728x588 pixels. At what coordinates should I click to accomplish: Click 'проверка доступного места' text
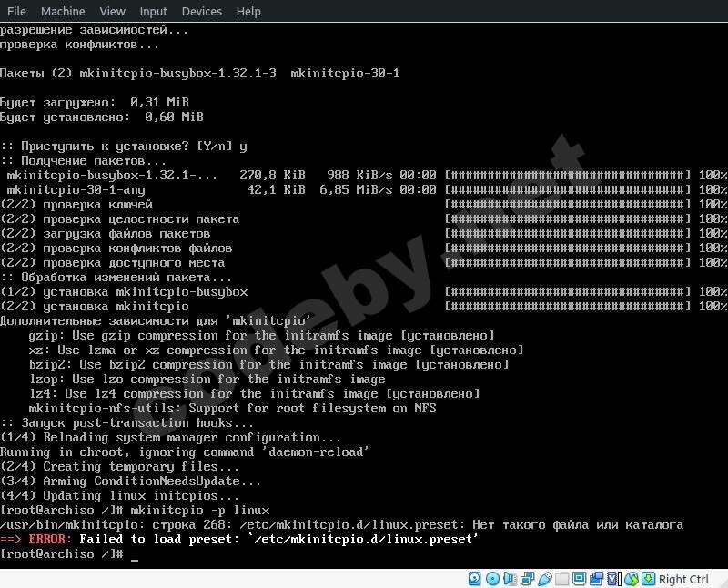pos(134,262)
